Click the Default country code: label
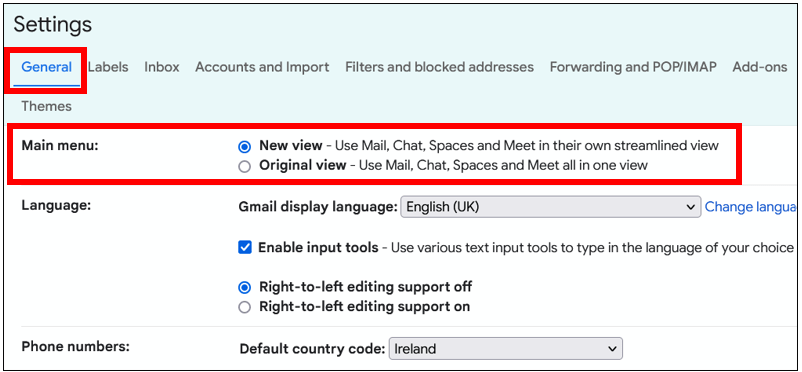The image size is (802, 372). tap(312, 349)
